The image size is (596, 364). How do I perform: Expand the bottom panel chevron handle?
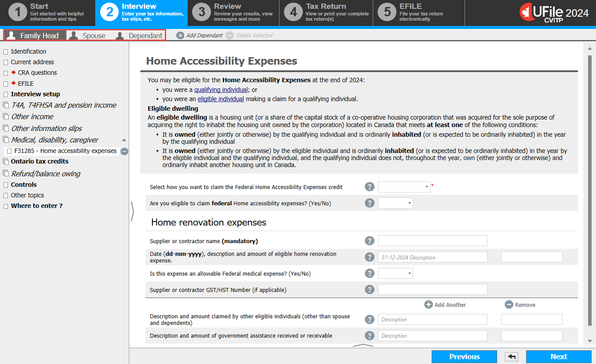[363, 346]
